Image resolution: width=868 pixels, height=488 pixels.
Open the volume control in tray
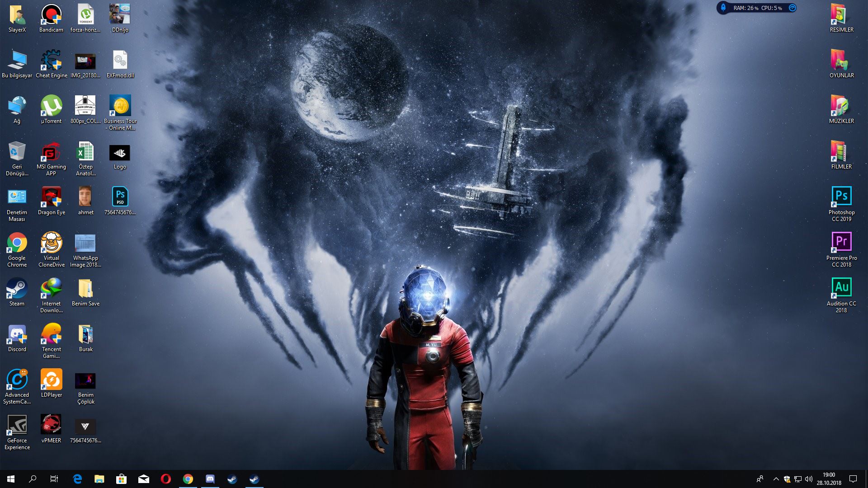tap(809, 479)
